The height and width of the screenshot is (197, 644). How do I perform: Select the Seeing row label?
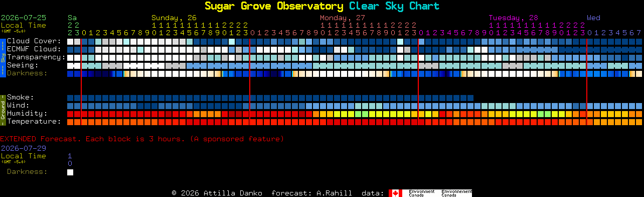23,65
